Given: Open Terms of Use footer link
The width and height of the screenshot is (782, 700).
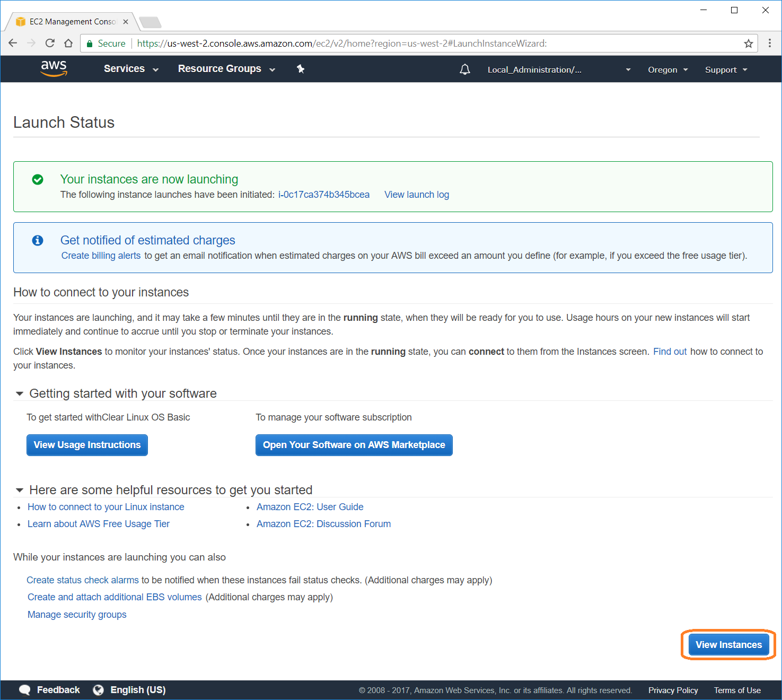Looking at the screenshot, I should point(737,690).
